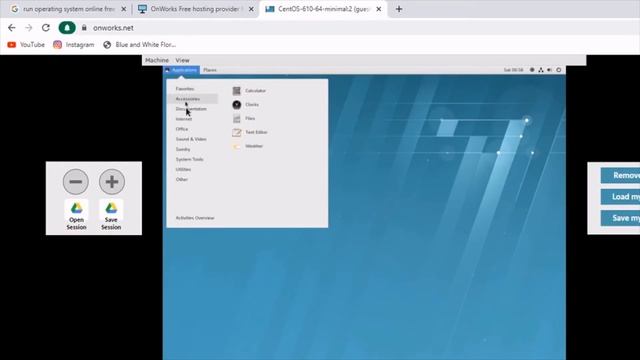
Task: Open the Places menu in CentOS panel
Action: [x=210, y=70]
